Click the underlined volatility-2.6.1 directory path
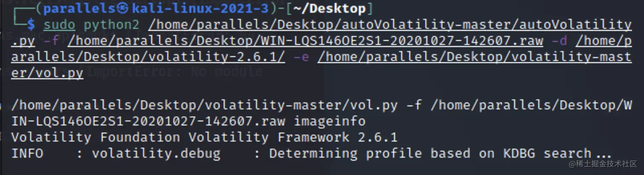 322,49
